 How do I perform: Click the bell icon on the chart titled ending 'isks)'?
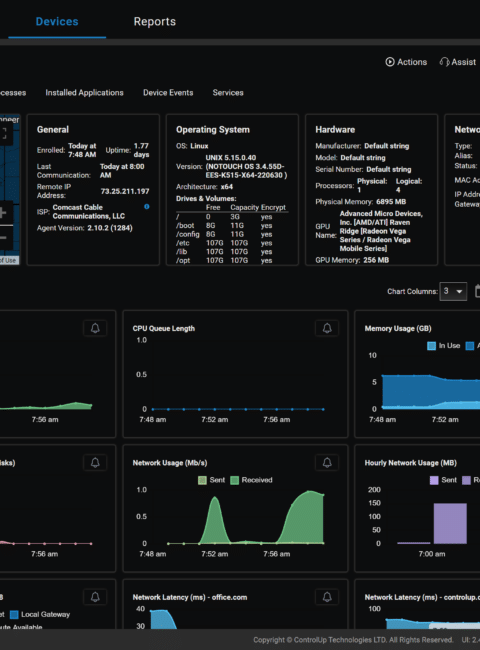95,463
